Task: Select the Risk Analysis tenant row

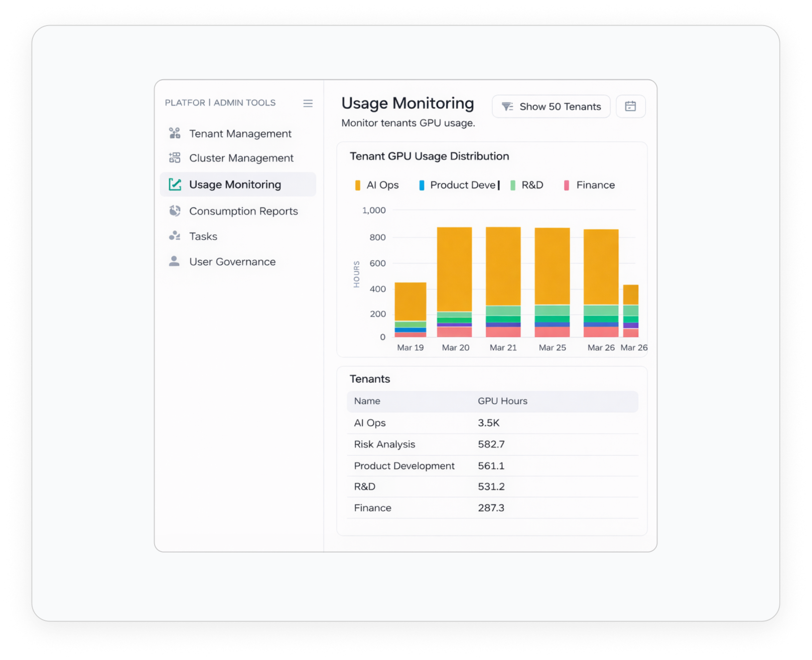Action: point(384,444)
